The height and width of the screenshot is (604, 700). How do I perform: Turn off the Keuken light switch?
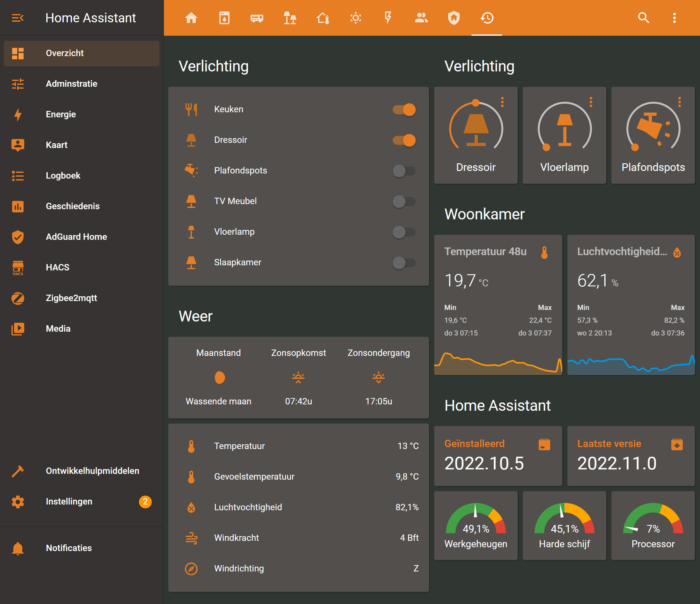tap(404, 109)
